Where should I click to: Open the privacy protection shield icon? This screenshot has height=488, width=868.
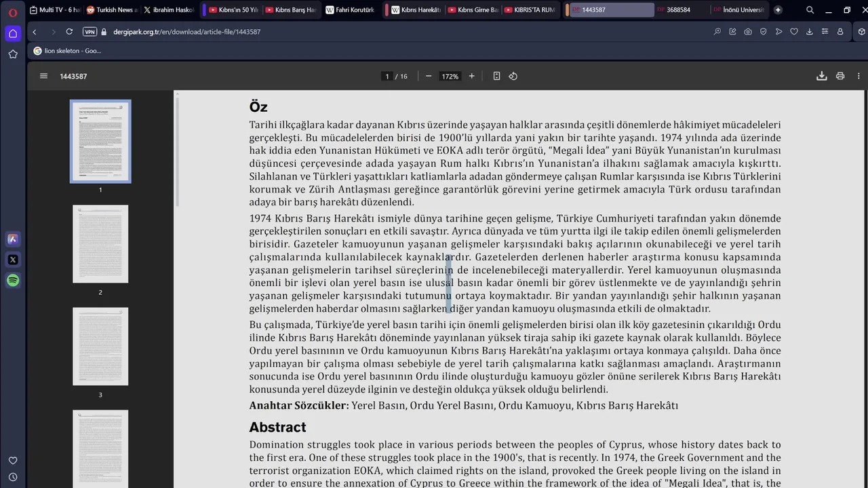764,32
